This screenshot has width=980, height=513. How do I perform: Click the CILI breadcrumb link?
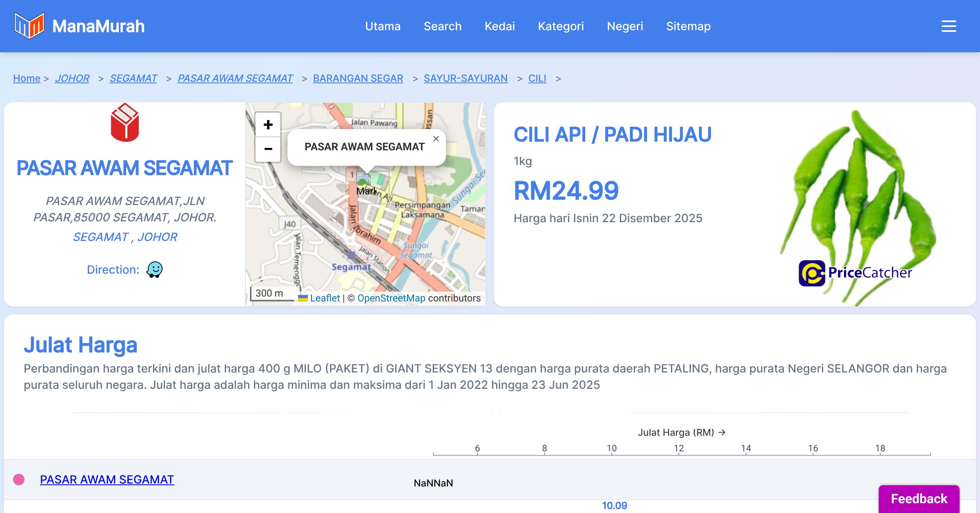click(537, 78)
